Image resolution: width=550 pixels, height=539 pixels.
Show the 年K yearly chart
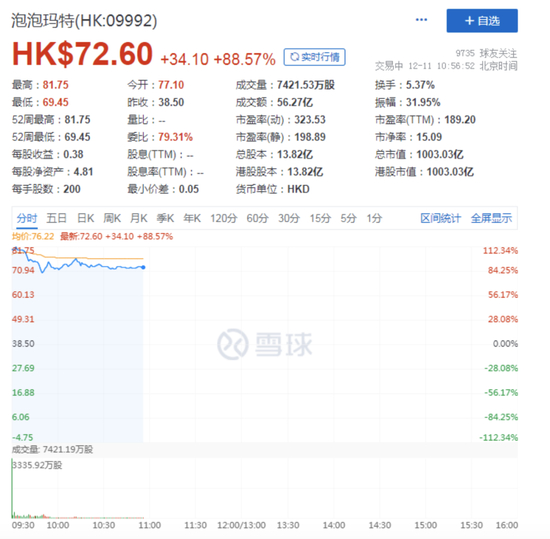[192, 218]
